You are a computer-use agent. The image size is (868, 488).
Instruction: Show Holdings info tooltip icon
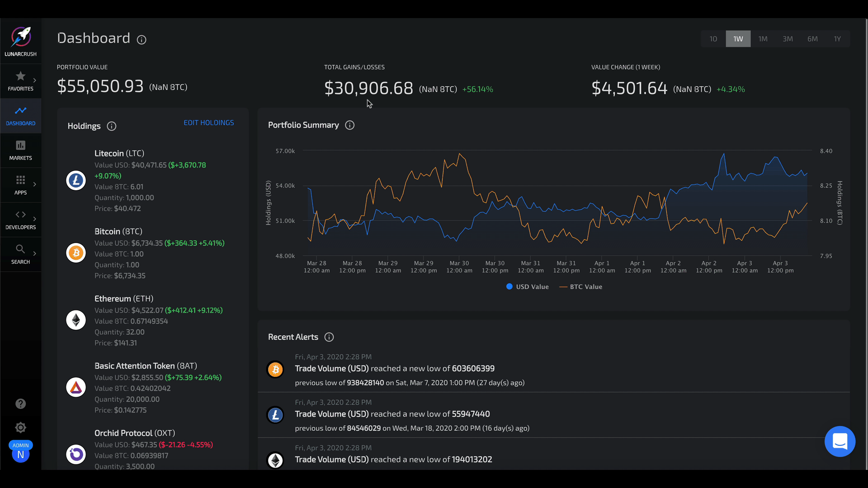(x=112, y=126)
